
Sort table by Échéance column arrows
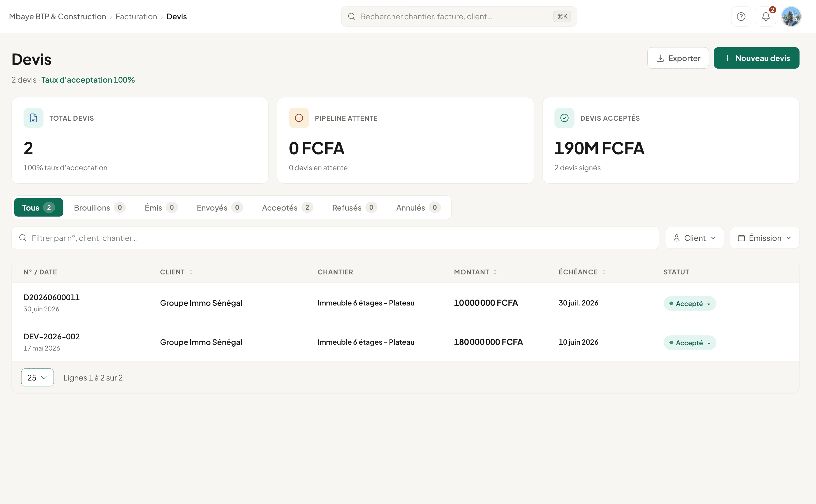point(604,272)
